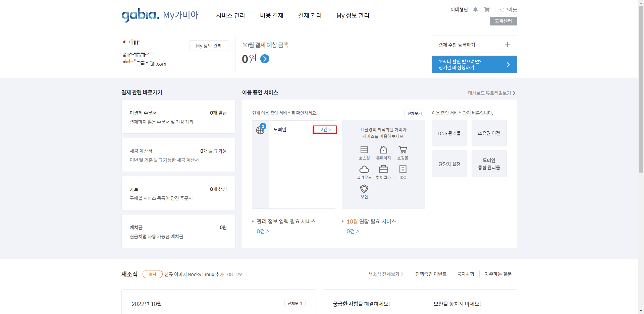Switch to 진행중인 이벤트 tab
The image size is (644, 314).
click(431, 274)
